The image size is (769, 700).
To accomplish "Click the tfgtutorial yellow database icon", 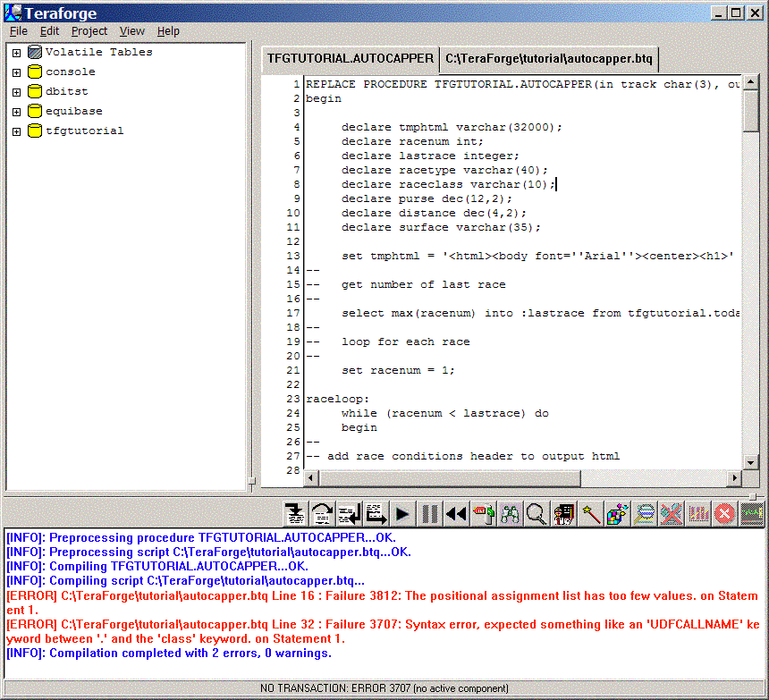I will click(x=35, y=131).
